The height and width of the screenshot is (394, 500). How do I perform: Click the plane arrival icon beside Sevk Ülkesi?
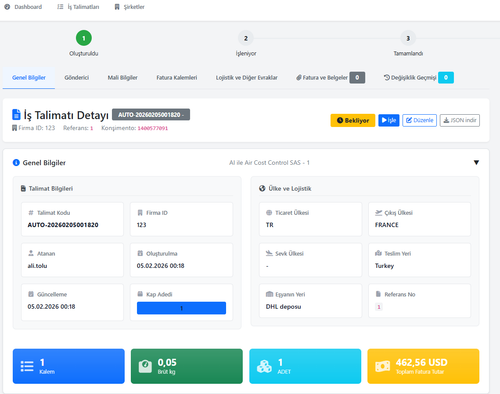pos(269,253)
